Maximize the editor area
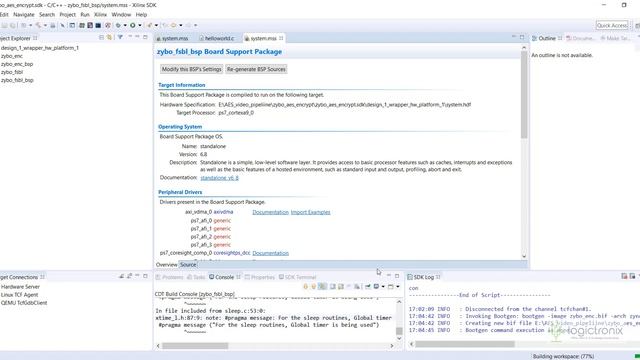The image size is (640, 360). (x=522, y=37)
